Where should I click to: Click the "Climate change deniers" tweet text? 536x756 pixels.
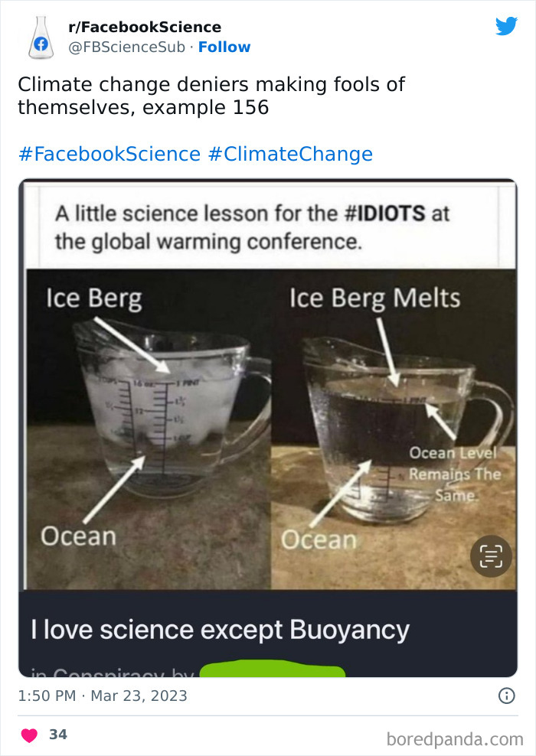[x=211, y=96]
